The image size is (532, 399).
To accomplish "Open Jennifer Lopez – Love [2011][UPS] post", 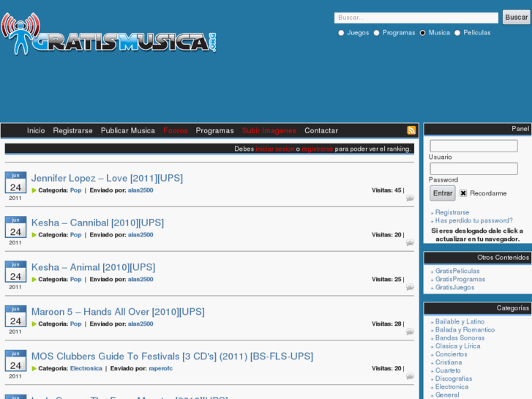I will click(107, 179).
